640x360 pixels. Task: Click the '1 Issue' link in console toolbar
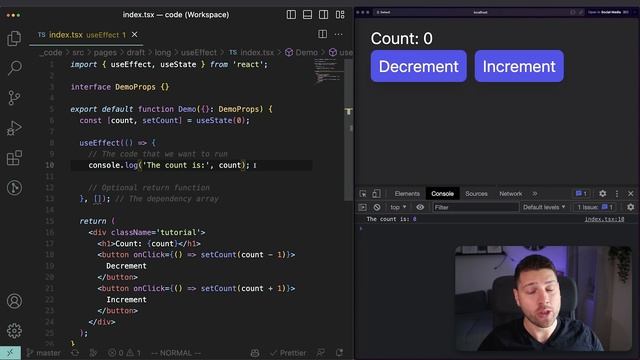click(595, 207)
